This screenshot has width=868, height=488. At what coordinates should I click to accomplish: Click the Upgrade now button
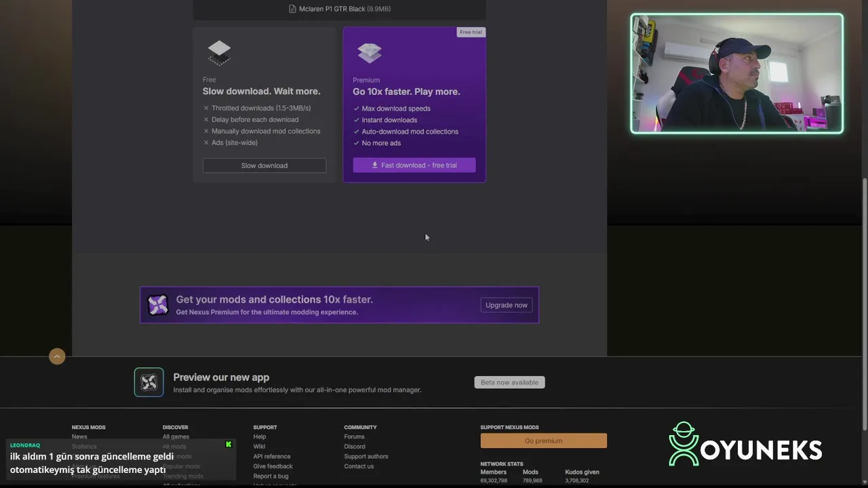tap(507, 305)
